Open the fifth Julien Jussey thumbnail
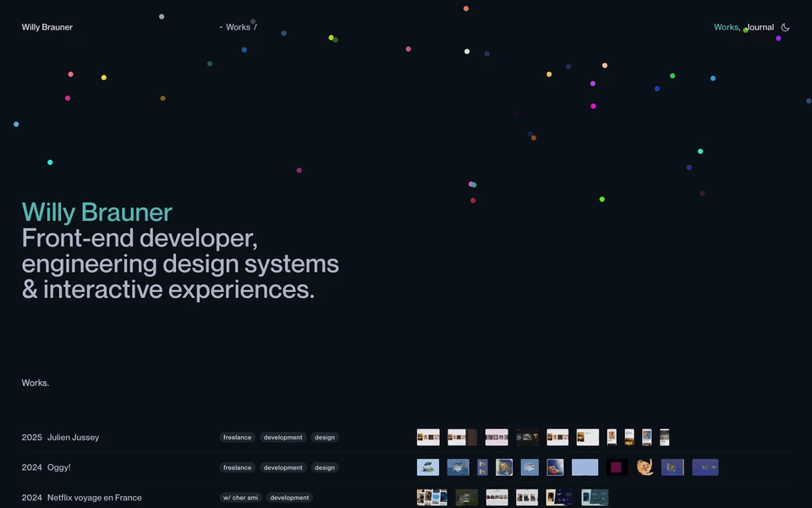The width and height of the screenshot is (812, 508). coord(557,437)
